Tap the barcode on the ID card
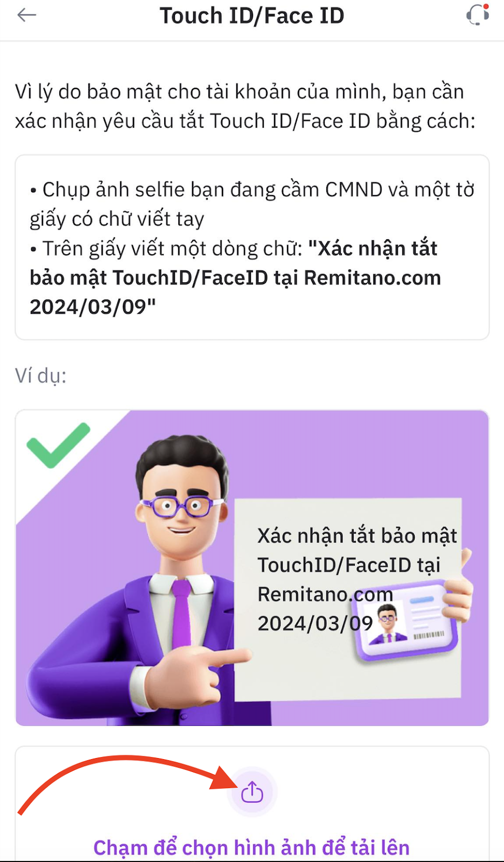 (429, 635)
